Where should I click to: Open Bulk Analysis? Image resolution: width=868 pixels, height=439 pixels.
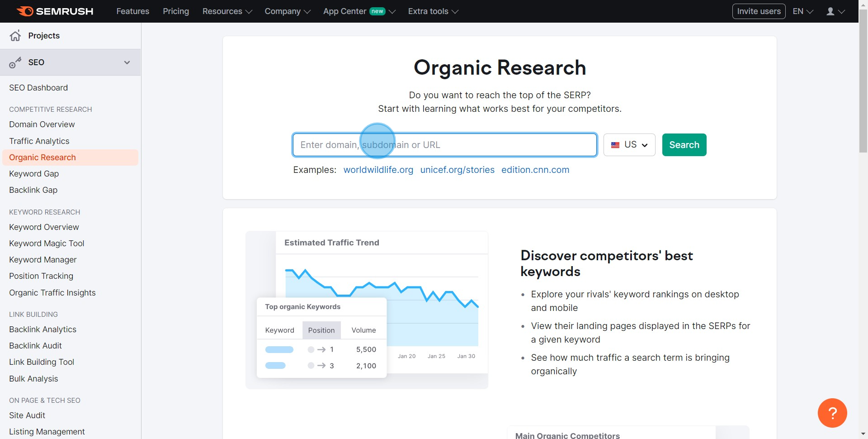33,379
